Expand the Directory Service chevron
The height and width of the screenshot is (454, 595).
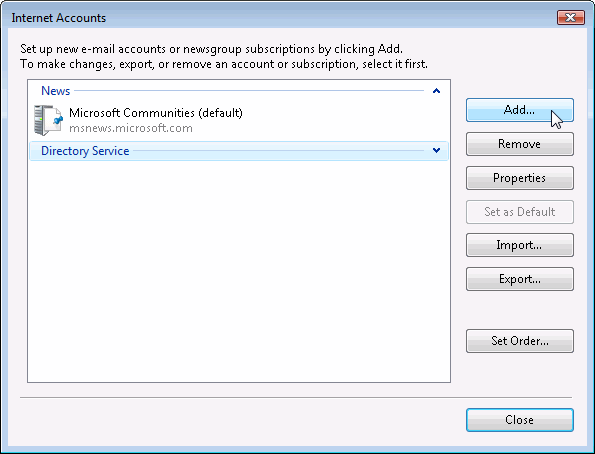[436, 150]
